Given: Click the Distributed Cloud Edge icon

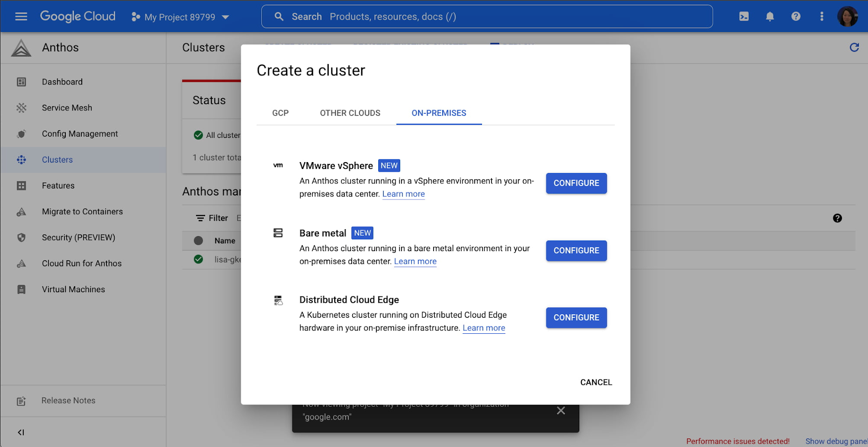Looking at the screenshot, I should click(x=278, y=300).
